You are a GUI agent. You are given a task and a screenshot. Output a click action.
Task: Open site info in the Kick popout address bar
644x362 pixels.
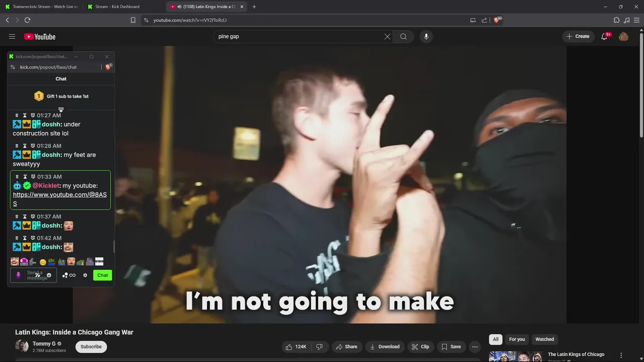(x=13, y=67)
